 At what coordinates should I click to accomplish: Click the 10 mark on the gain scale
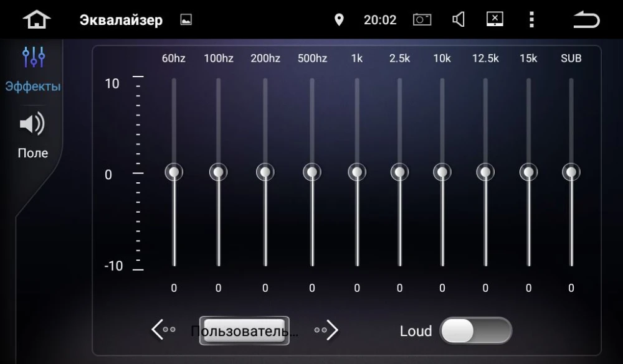[112, 84]
